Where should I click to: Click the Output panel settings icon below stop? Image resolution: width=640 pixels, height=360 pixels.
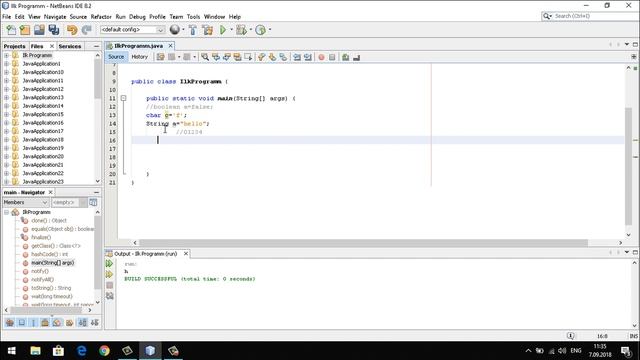(x=109, y=296)
